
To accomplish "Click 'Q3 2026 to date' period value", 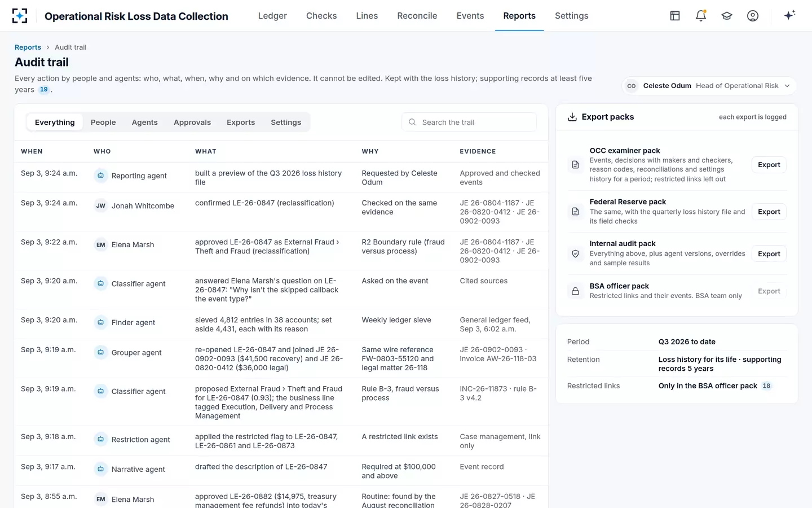I will pos(687,342).
